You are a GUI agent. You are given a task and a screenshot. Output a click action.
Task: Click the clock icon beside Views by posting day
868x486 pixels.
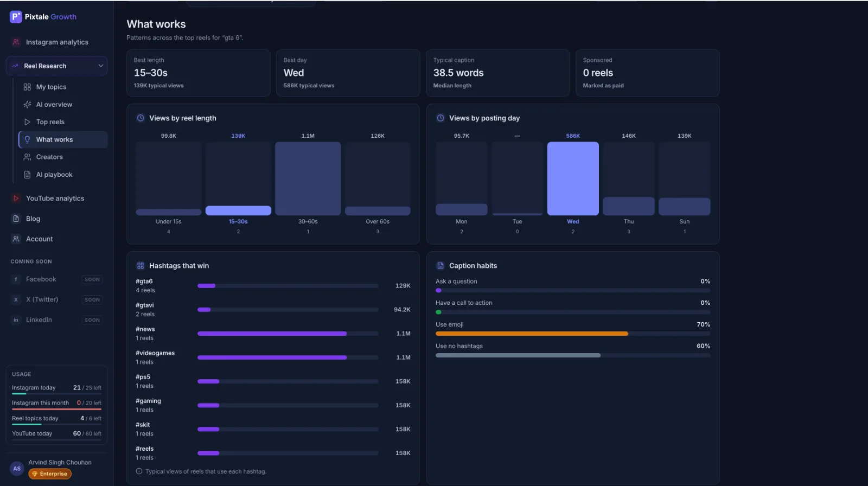coord(441,118)
